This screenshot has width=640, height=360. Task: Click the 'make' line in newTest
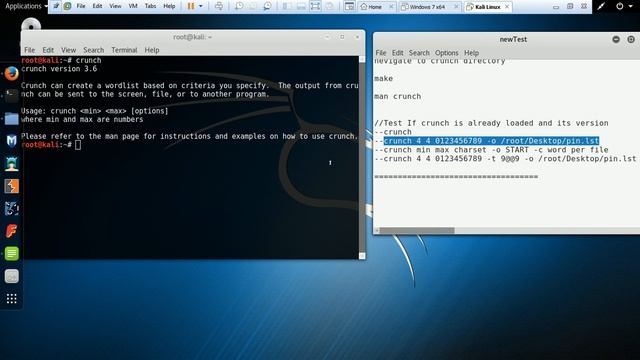coord(384,78)
